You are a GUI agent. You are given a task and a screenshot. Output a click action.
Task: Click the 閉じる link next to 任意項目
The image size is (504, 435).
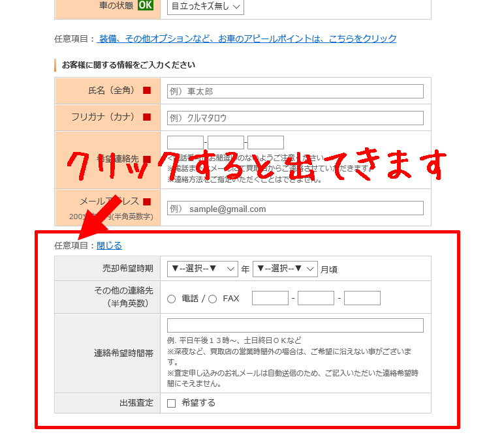[109, 246]
